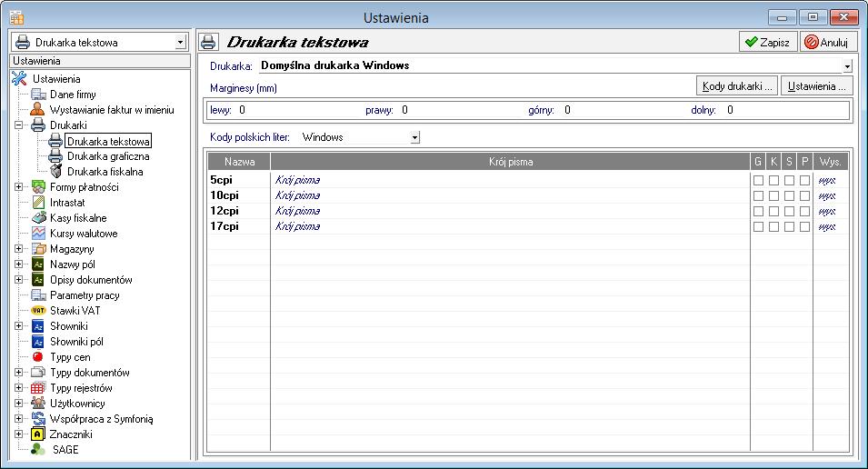Click the Drukarki printer icon
The width and height of the screenshot is (868, 469).
[38, 125]
